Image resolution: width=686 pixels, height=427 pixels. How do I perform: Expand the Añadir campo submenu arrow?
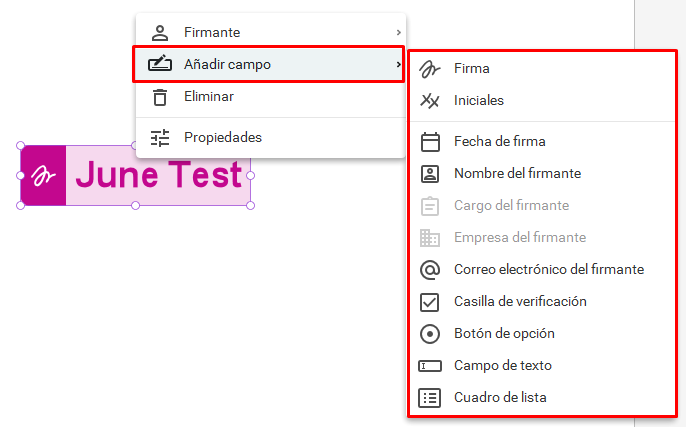point(399,64)
